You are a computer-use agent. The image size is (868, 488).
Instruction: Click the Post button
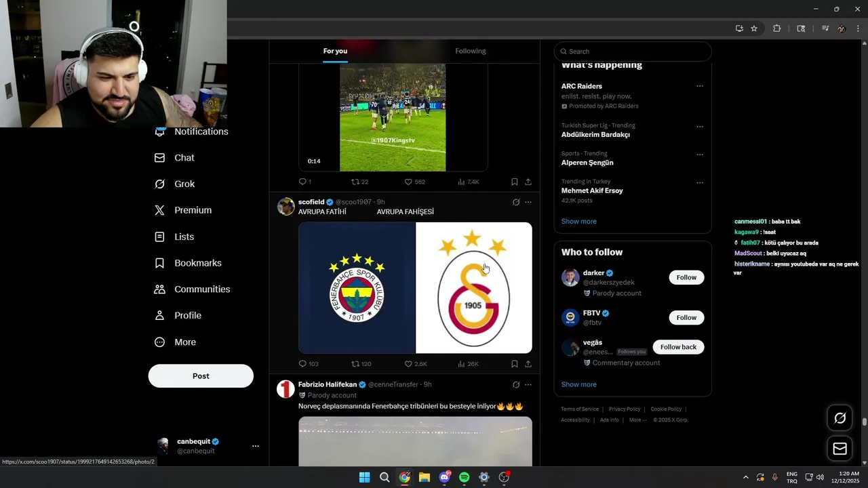[x=201, y=376]
